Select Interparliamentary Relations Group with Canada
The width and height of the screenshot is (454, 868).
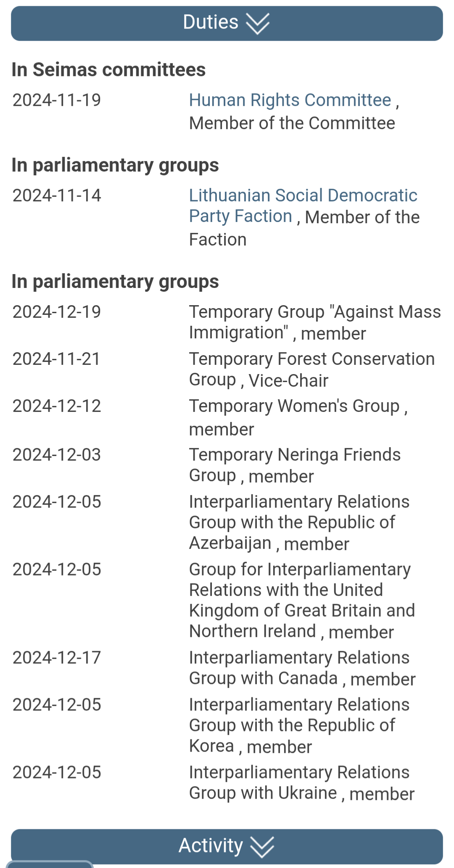click(302, 668)
